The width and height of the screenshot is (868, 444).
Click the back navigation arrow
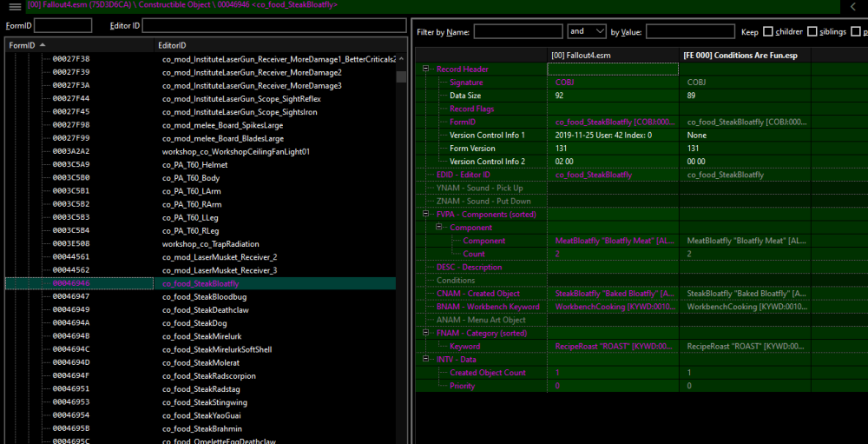(x=852, y=7)
